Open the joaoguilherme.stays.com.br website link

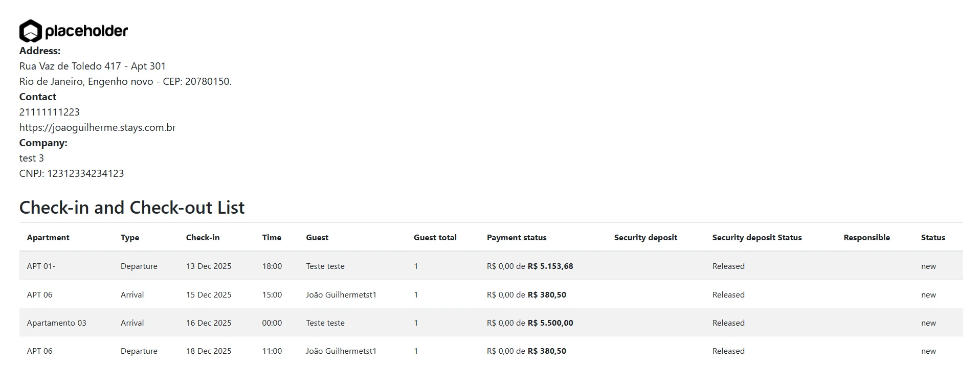point(97,127)
